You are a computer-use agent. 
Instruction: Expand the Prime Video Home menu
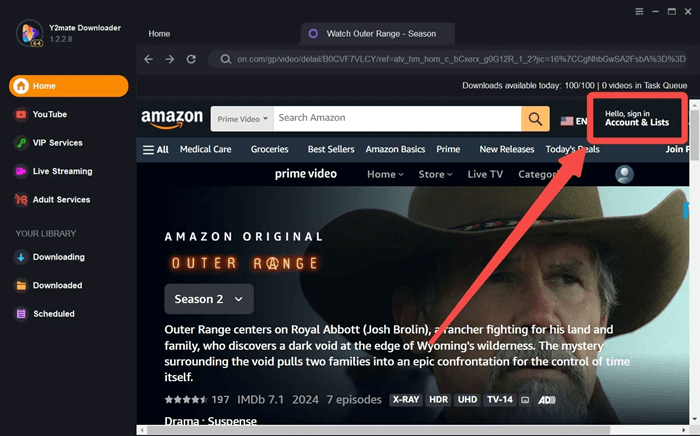[x=385, y=174]
